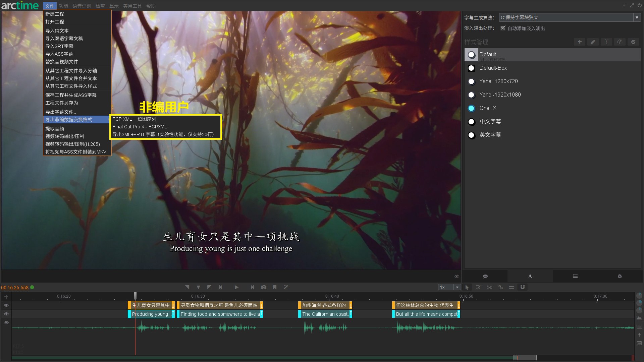Click the magic wand tool icon
Screen dimensions: 644x362
(x=286, y=287)
